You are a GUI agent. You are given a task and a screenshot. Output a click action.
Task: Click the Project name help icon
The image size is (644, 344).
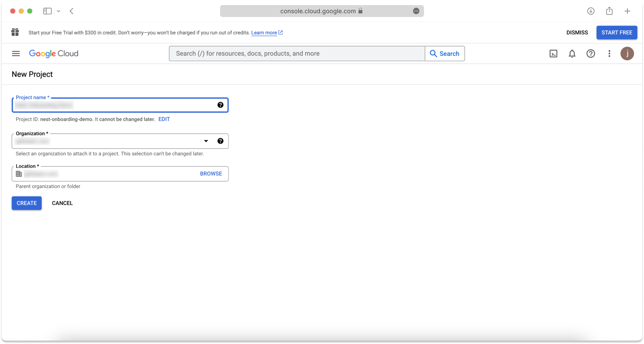[220, 105]
